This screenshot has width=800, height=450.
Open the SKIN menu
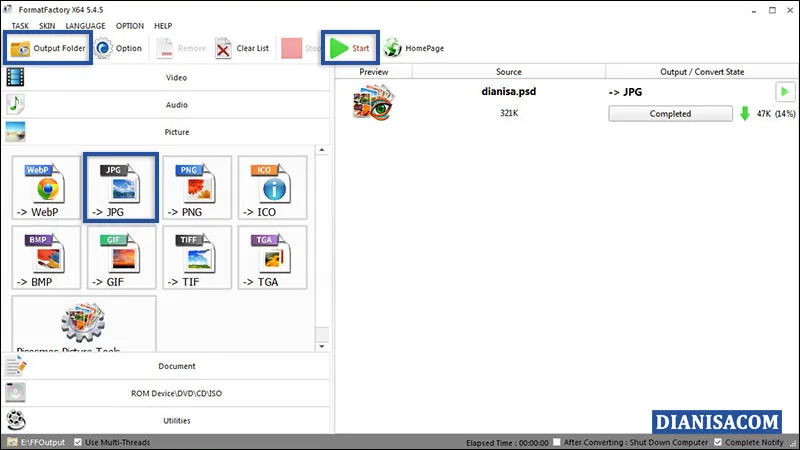point(47,26)
